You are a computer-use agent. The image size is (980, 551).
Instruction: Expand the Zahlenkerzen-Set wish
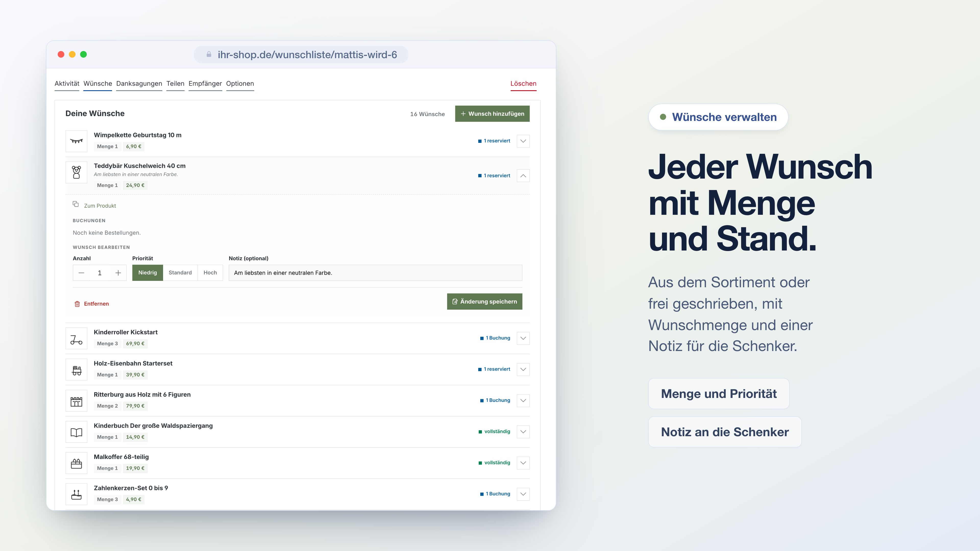coord(523,494)
